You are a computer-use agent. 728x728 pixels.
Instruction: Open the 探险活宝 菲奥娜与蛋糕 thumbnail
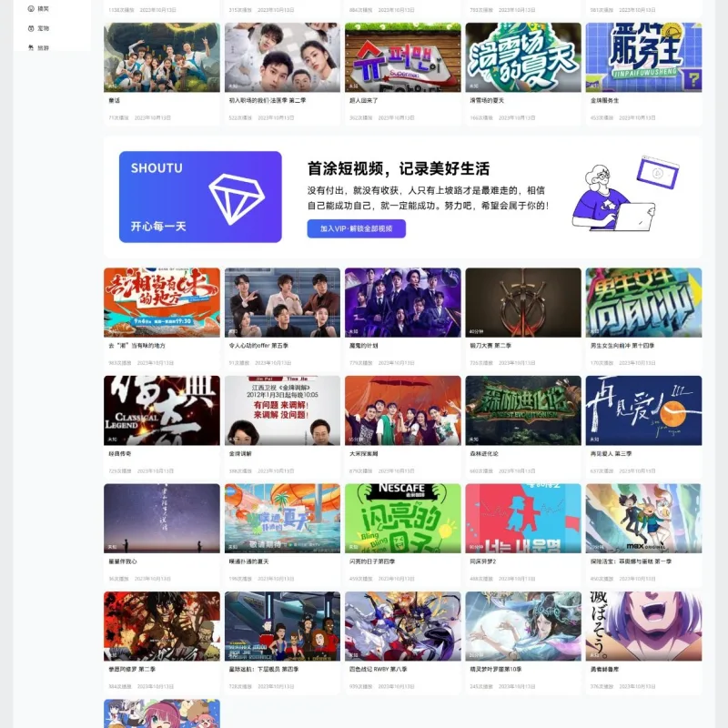(643, 518)
